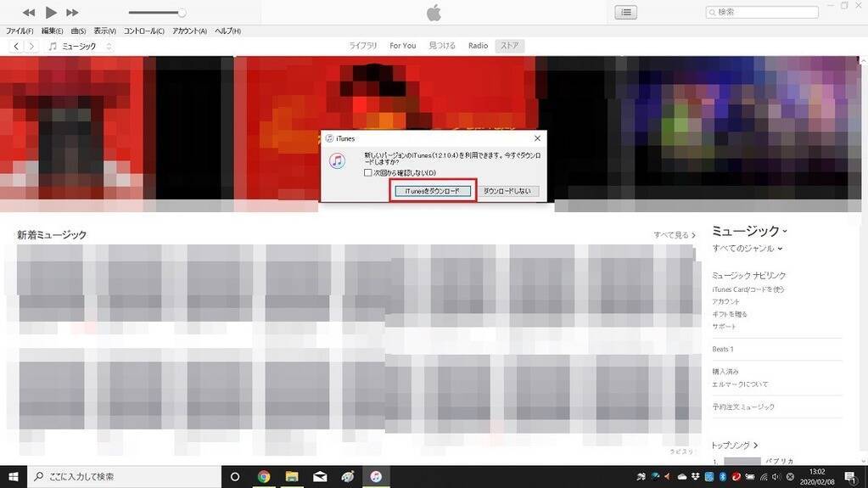The width and height of the screenshot is (868, 488).
Task: Open the 曲(S) menu
Action: [x=78, y=31]
